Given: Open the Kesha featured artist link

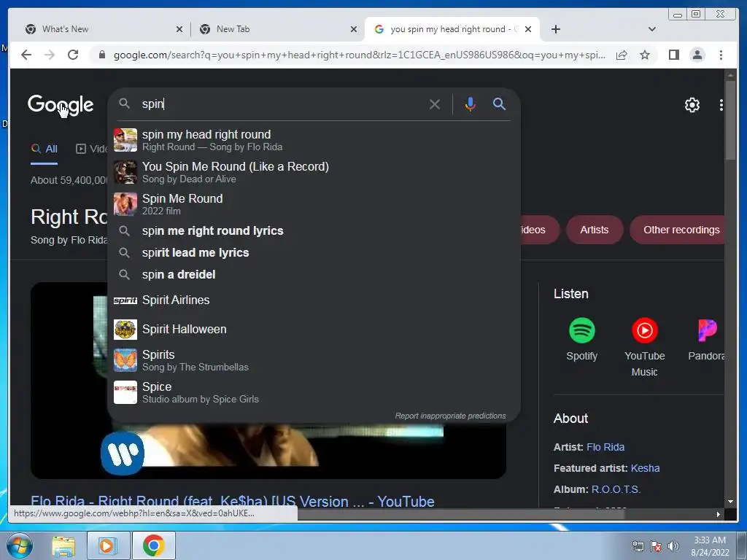Looking at the screenshot, I should [645, 468].
